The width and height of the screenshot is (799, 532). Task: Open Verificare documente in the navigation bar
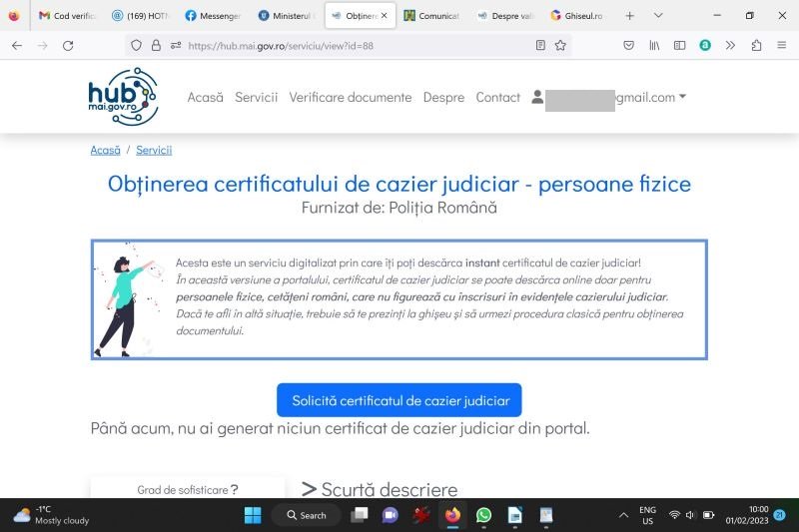[x=350, y=97]
